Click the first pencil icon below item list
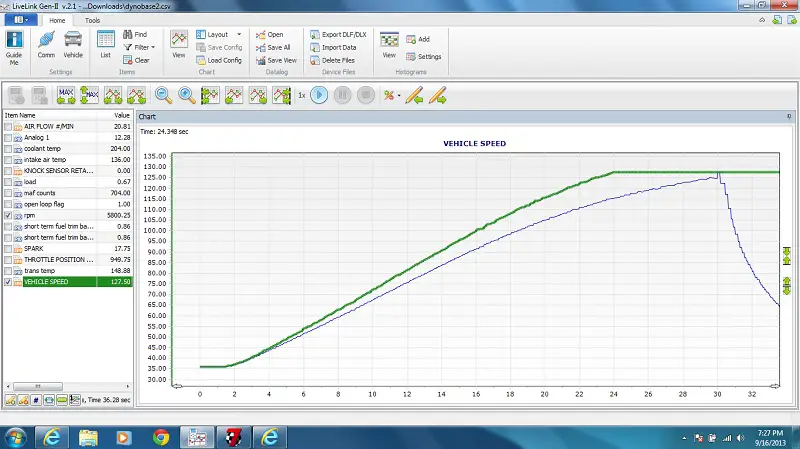The width and height of the screenshot is (800, 449). coord(10,400)
